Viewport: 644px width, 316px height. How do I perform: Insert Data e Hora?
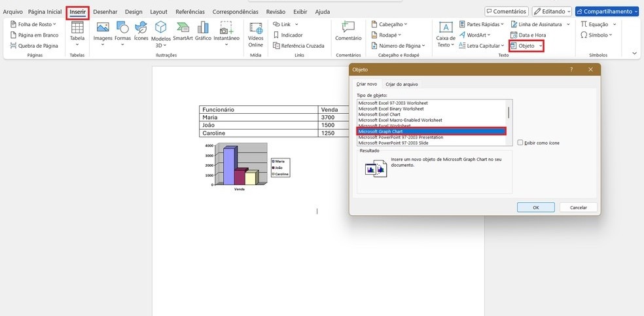(528, 35)
